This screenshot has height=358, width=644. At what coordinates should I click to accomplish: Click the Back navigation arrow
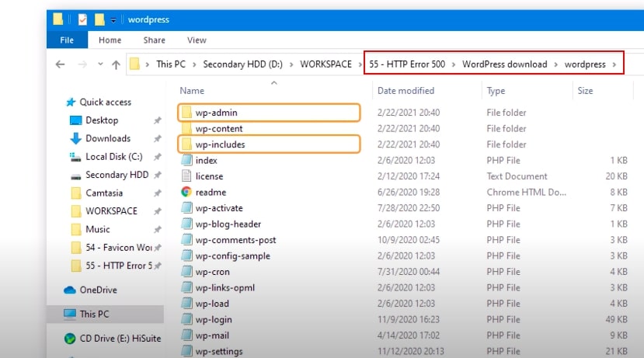61,64
